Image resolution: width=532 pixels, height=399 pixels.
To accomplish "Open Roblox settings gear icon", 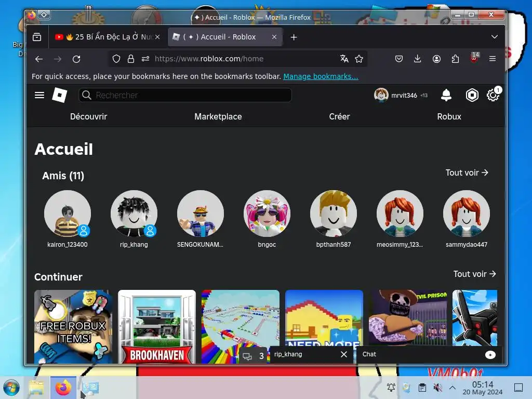I will coord(493,95).
